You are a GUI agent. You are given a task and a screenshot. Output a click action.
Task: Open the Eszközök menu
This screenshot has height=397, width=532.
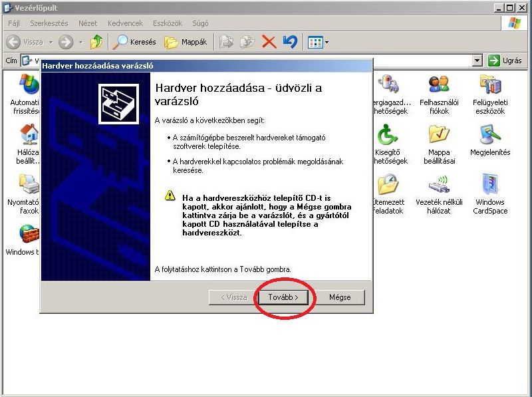tap(166, 23)
